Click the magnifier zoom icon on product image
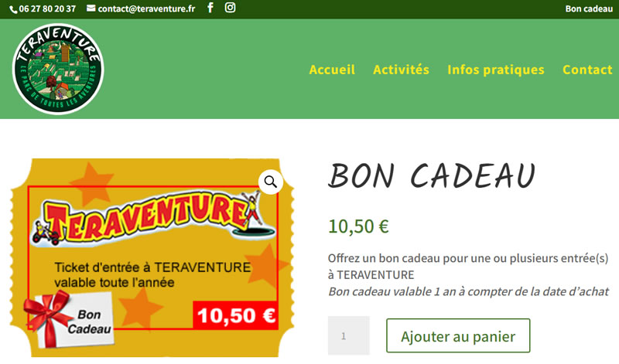619x364 pixels. click(270, 182)
